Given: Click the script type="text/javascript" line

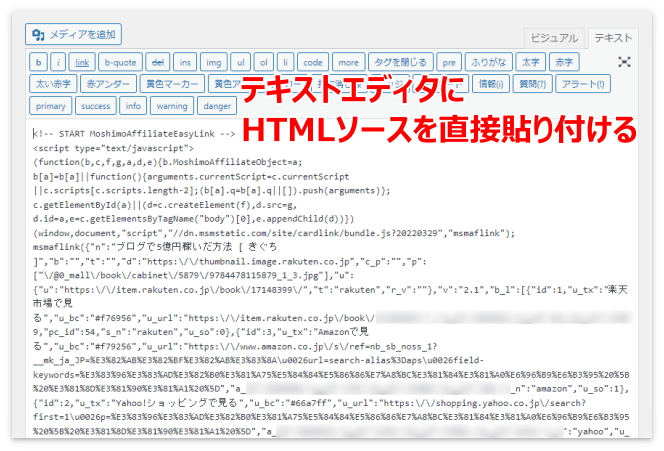Looking at the screenshot, I should click(113, 148).
